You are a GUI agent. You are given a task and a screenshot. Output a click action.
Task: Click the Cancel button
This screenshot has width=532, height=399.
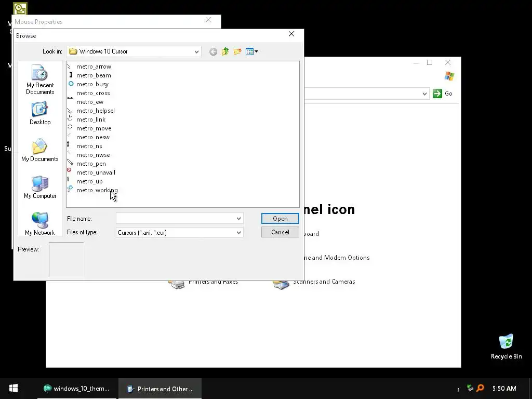point(280,232)
